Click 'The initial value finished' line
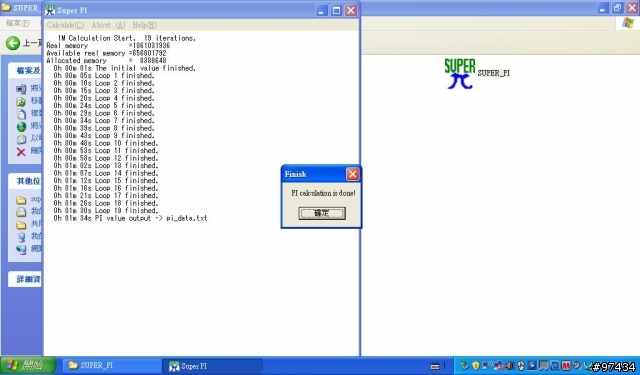Image resolution: width=640 pixels, height=375 pixels. tap(124, 68)
